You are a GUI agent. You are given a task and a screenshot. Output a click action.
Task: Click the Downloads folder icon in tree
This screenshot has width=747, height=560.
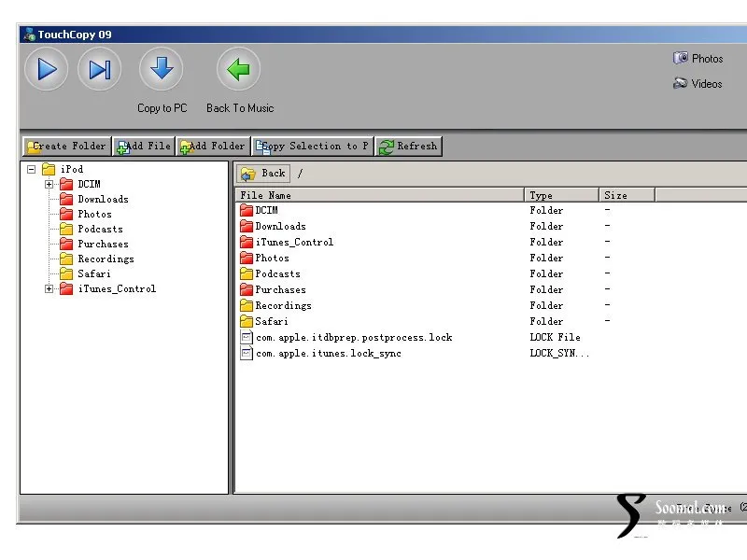66,199
